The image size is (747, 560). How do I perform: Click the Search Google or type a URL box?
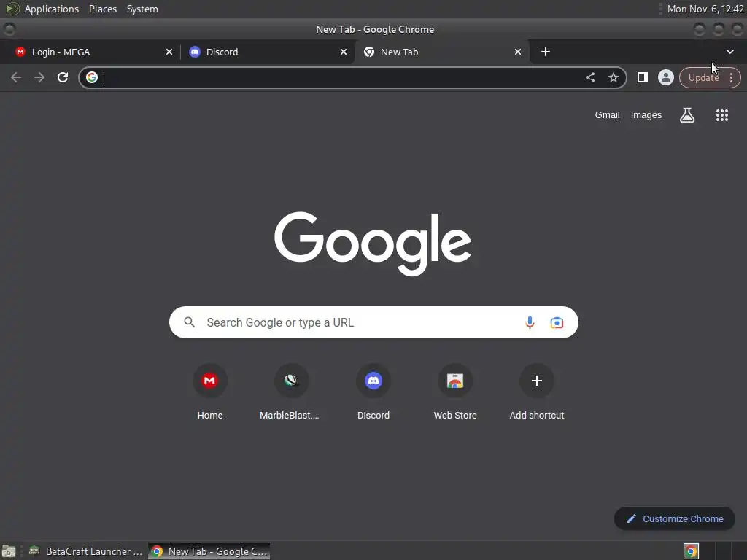click(373, 322)
